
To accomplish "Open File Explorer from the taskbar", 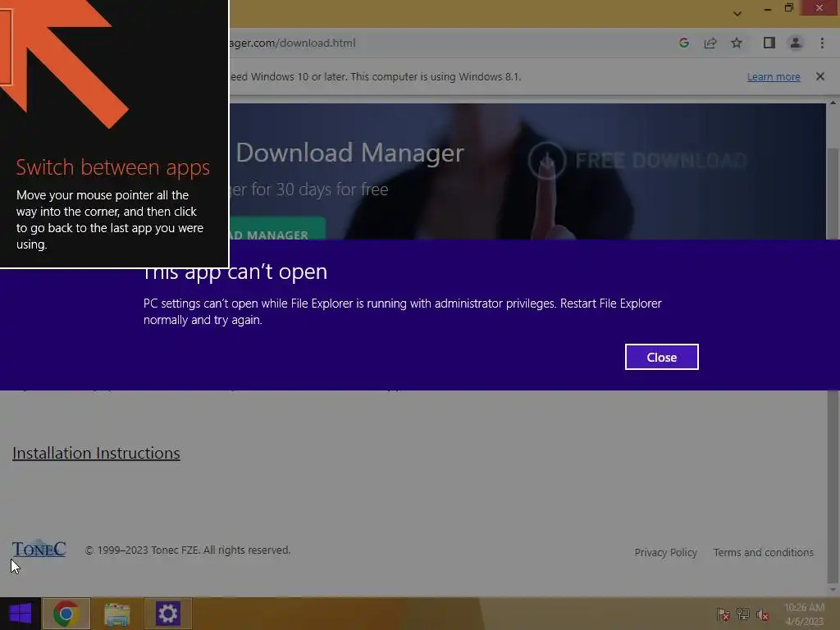I will click(116, 614).
